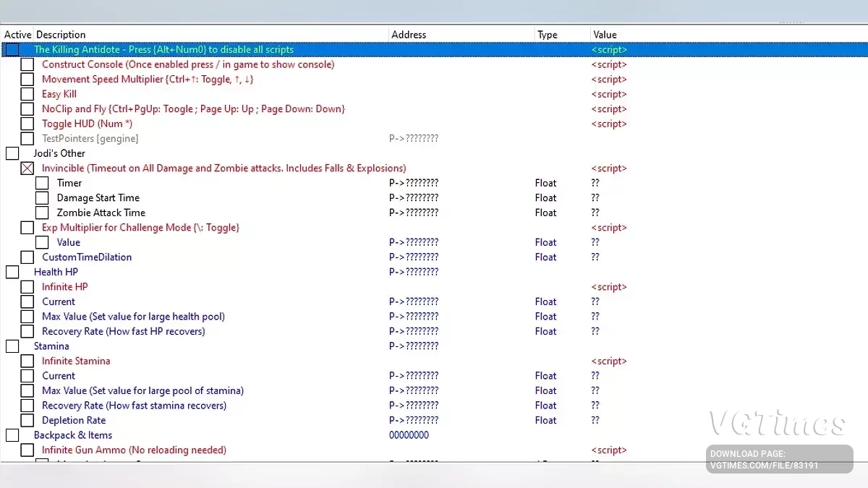Viewport: 868px width, 488px height.
Task: Enable The Killing Antidote main script checkbox
Action: coord(12,50)
